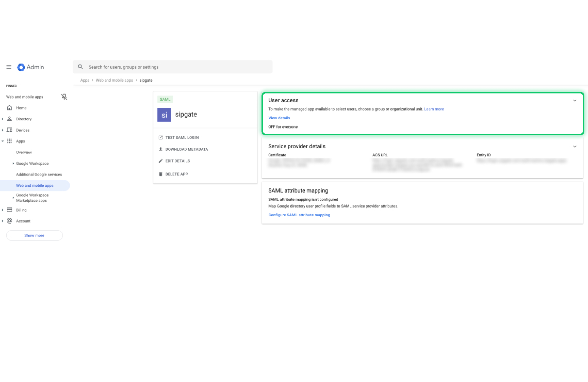The image size is (588, 382).
Task: Click the OFF for everyone status
Action: click(283, 127)
